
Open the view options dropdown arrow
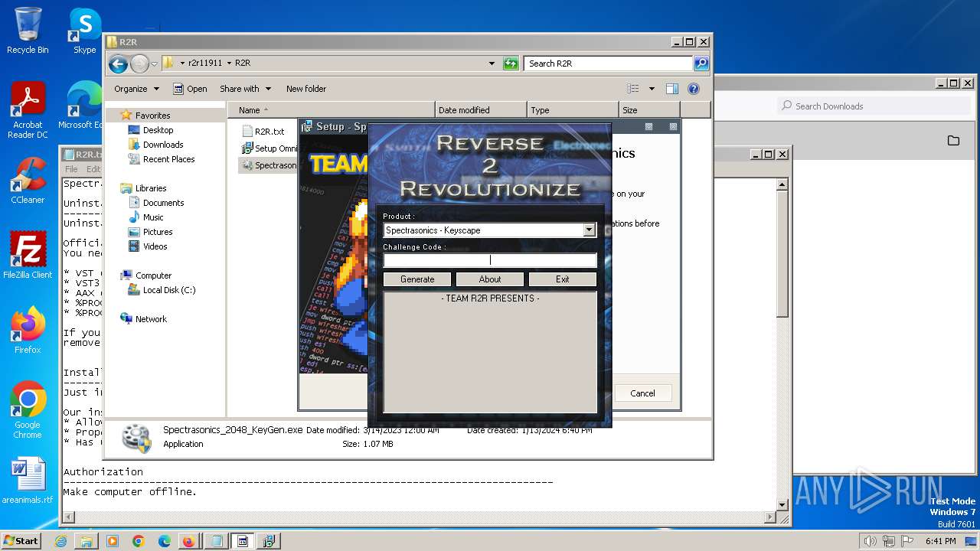click(652, 89)
